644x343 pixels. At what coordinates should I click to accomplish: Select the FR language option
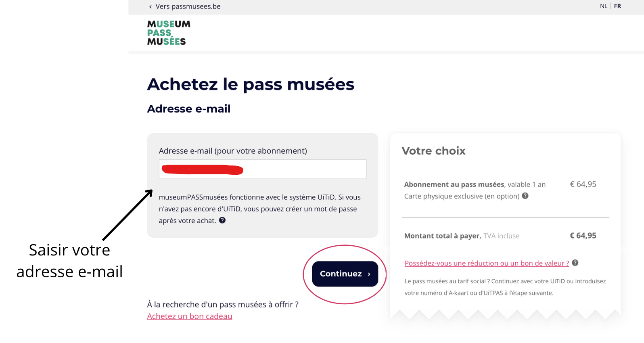[x=617, y=6]
